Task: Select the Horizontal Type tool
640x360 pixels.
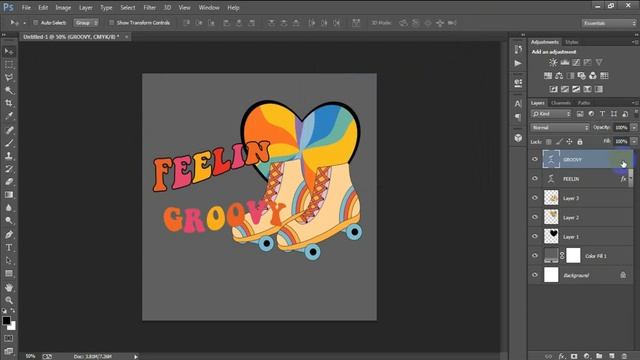Action: pyautogui.click(x=9, y=248)
